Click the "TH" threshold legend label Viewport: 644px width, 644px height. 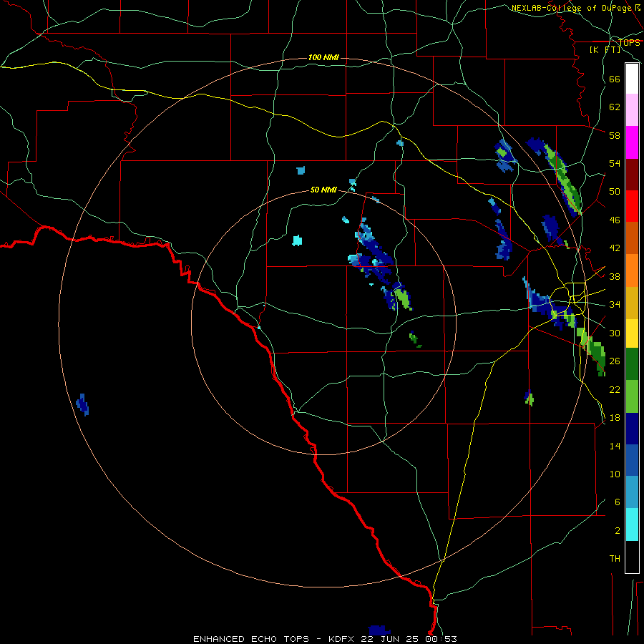pyautogui.click(x=615, y=559)
